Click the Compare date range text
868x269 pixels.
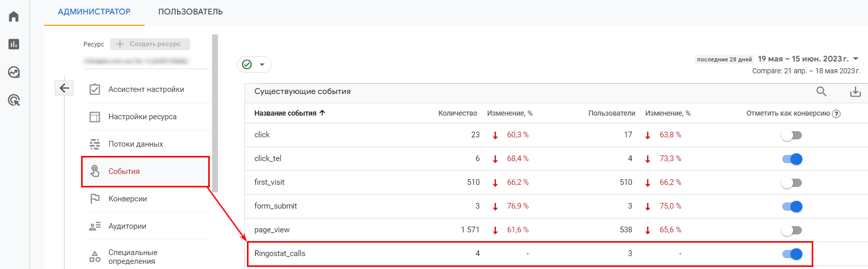click(x=806, y=71)
